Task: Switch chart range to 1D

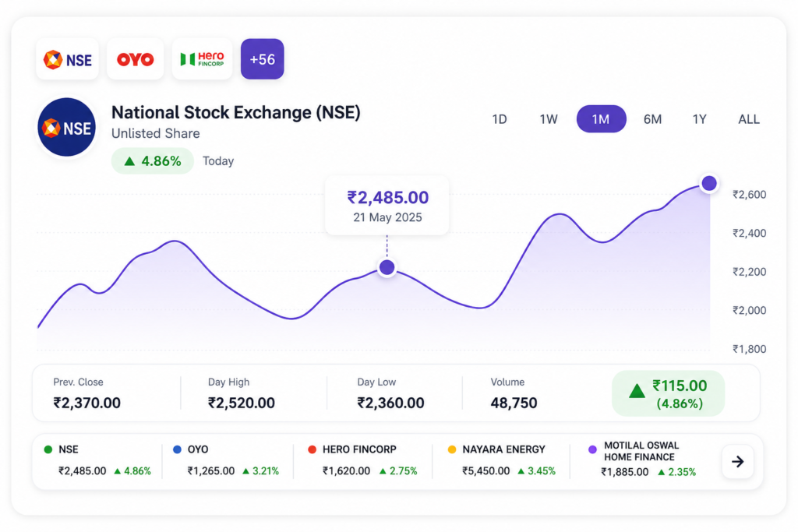Action: [x=500, y=119]
